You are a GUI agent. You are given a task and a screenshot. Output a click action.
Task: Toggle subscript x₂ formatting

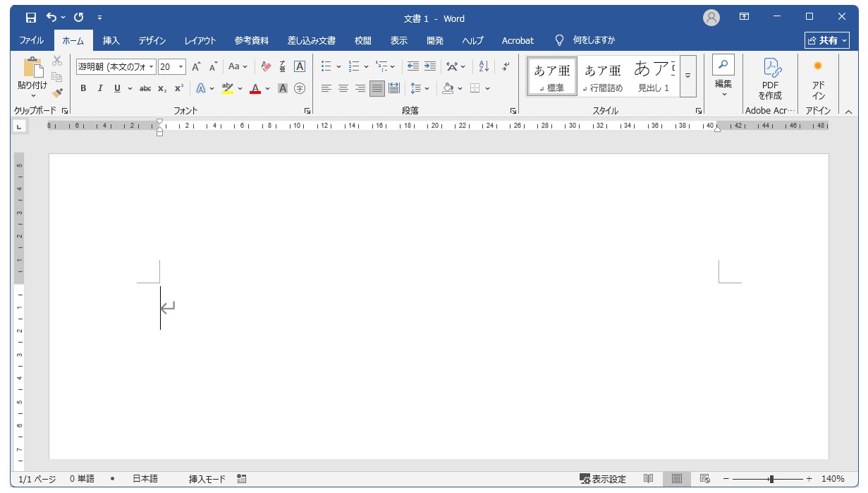[x=162, y=88]
